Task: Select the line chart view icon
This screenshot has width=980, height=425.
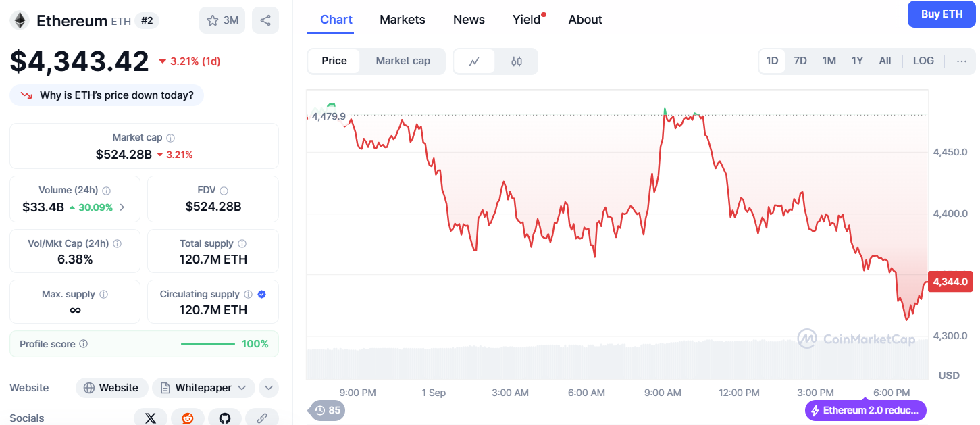Action: pos(475,61)
